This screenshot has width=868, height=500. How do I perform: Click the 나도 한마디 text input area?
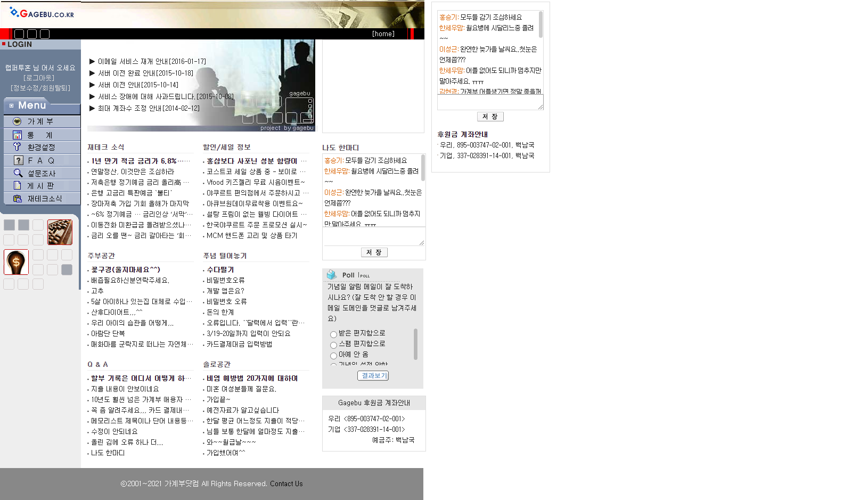pyautogui.click(x=374, y=236)
